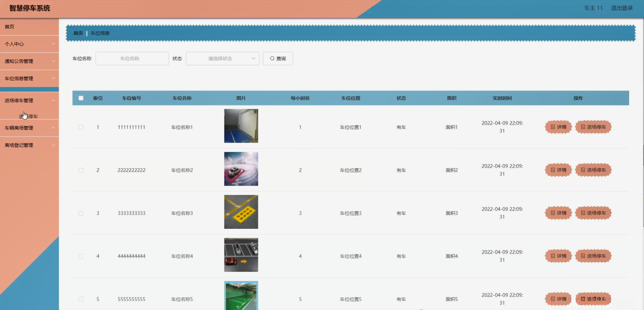Click the 面积5 cell
This screenshot has width=644, height=310.
pos(452,299)
